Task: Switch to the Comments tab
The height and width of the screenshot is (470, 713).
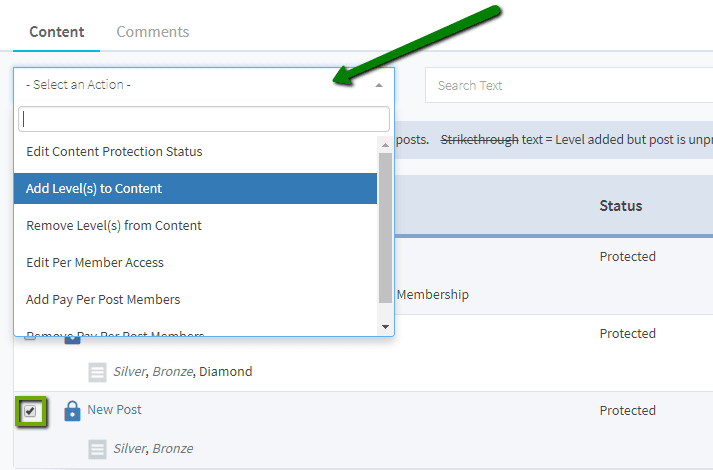Action: (153, 32)
